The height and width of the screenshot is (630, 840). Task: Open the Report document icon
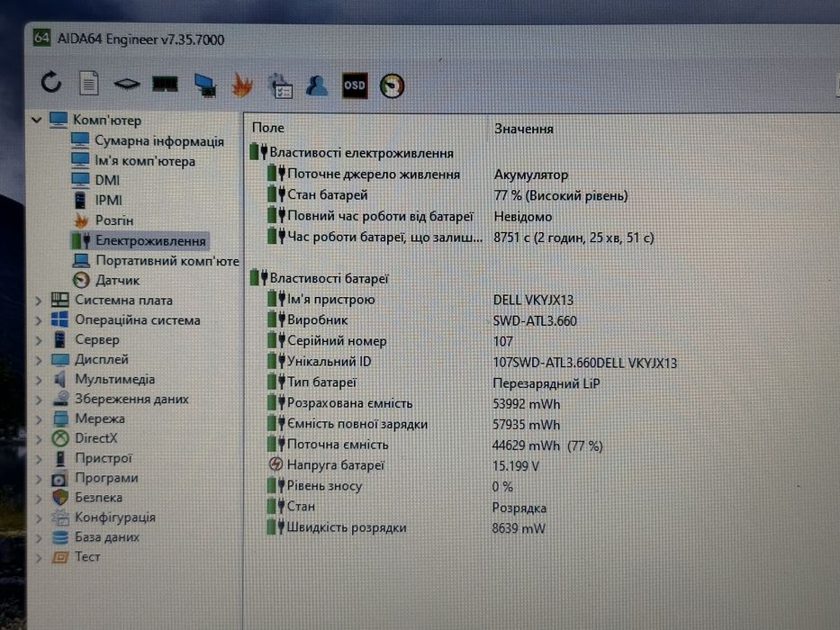[x=89, y=83]
